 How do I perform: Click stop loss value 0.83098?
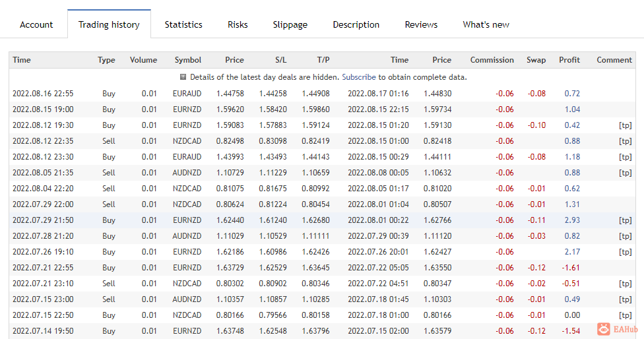(273, 140)
